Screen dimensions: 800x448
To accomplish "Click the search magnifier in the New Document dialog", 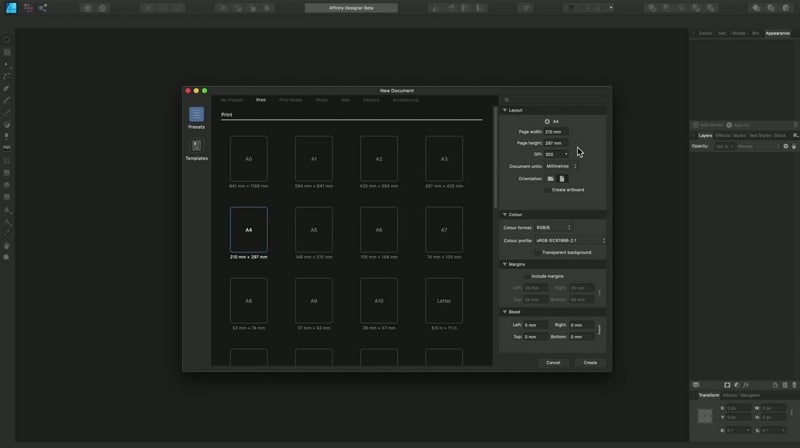I will (x=507, y=100).
